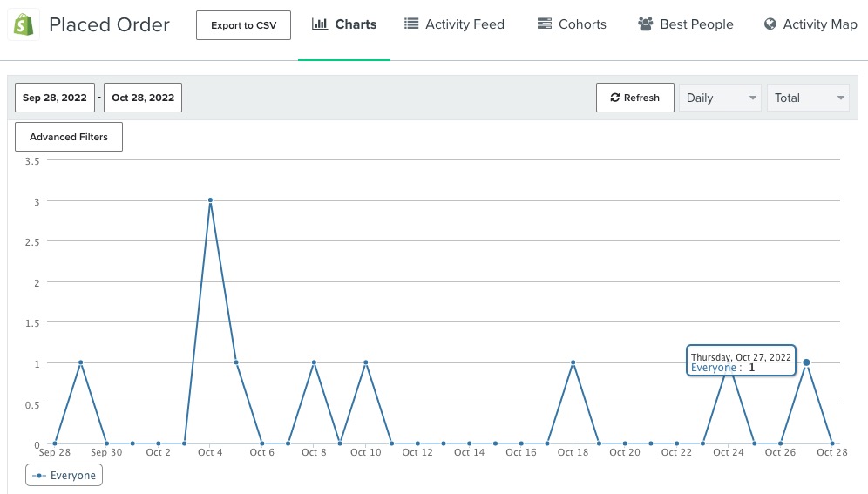Screen dimensions: 868x494
Task: Click the list icon beside Activity Feed
Action: tap(411, 24)
